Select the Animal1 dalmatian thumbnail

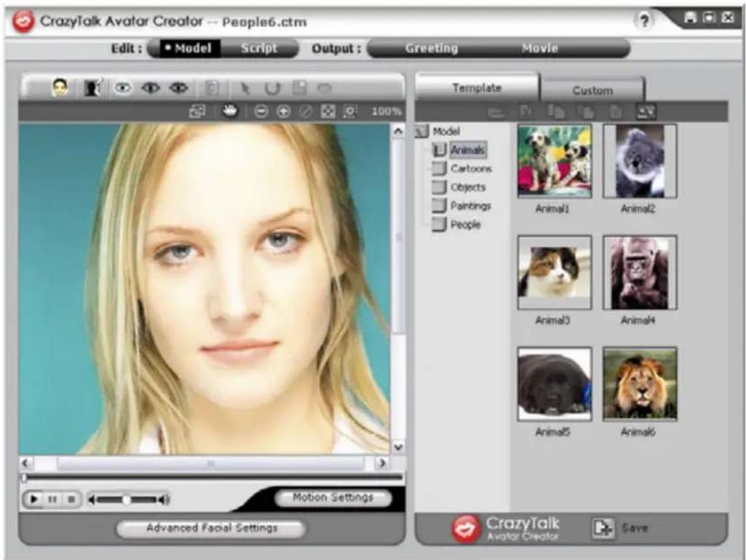point(554,162)
